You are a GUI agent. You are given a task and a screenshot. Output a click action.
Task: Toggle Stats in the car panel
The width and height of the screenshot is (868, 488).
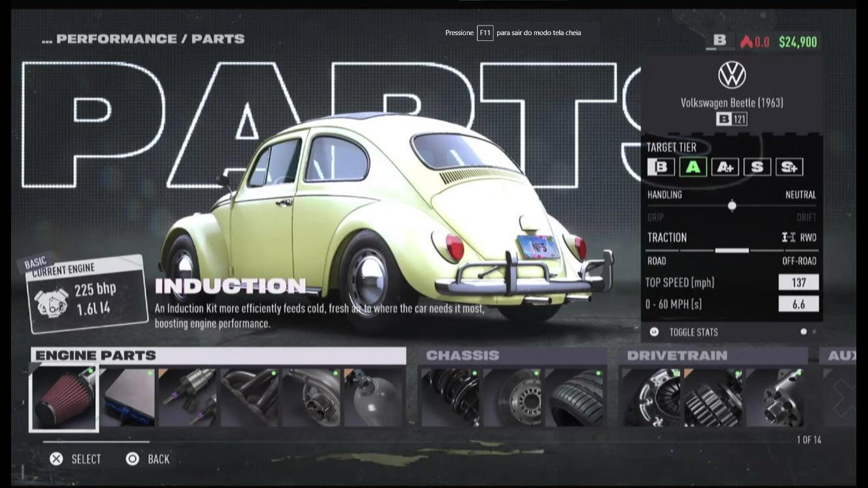click(693, 332)
